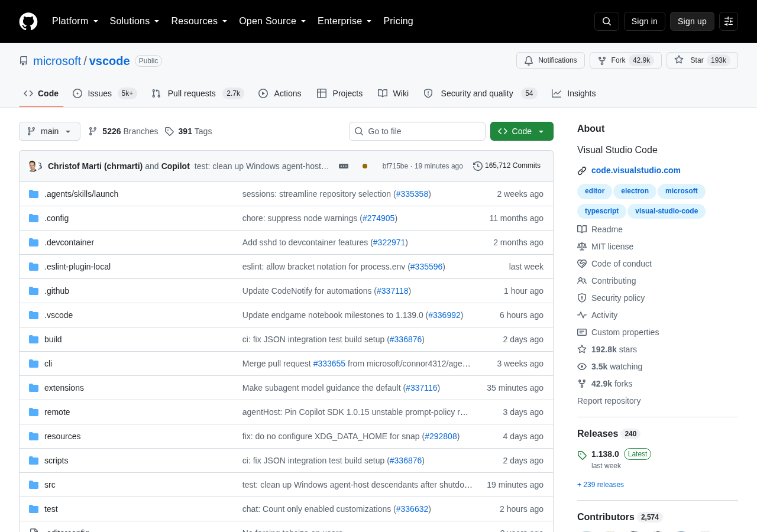The image size is (757, 532).
Task: Open the remote folder
Action: [57, 412]
